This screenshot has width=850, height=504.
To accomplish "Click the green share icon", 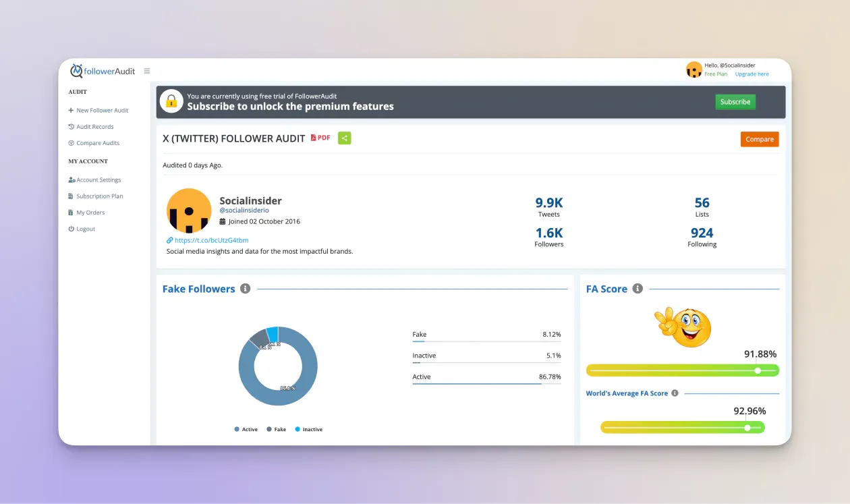I will [x=345, y=138].
